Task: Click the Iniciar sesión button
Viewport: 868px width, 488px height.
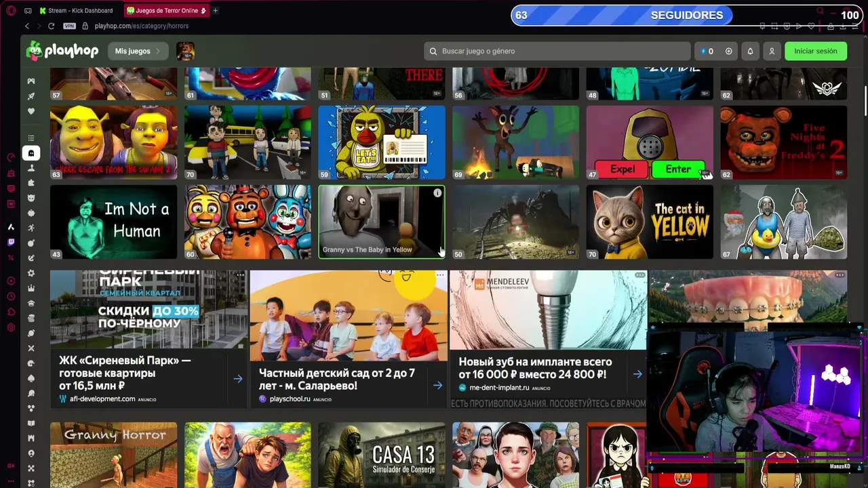Action: [x=816, y=51]
